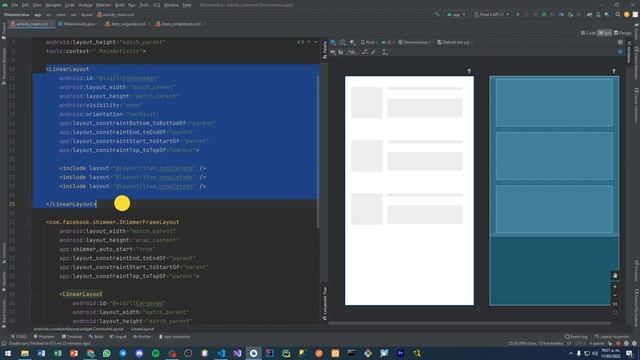Click the pan hand icon in preview
Viewport: 640px width, 360px height.
[615, 276]
